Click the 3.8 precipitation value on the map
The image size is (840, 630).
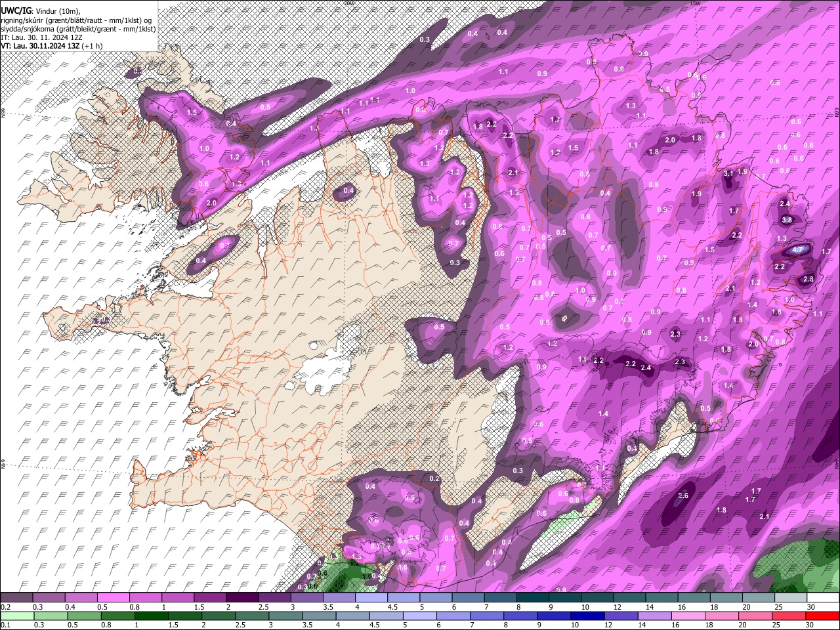pyautogui.click(x=787, y=220)
